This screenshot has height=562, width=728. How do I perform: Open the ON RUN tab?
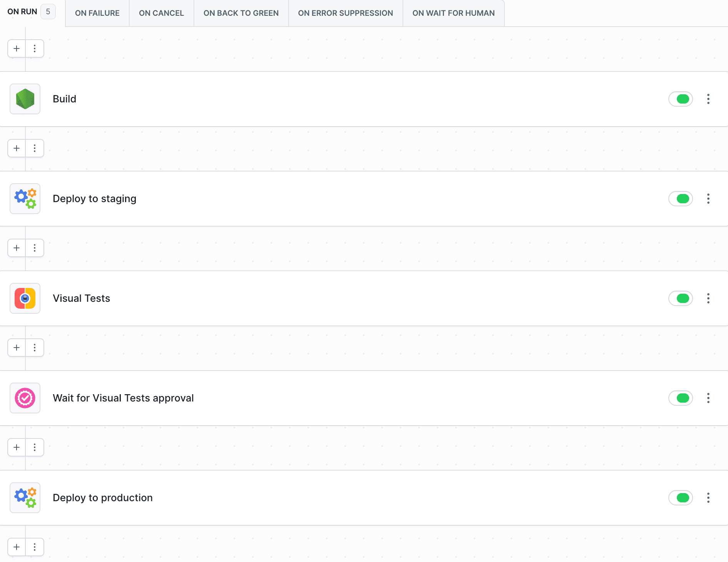(x=32, y=12)
